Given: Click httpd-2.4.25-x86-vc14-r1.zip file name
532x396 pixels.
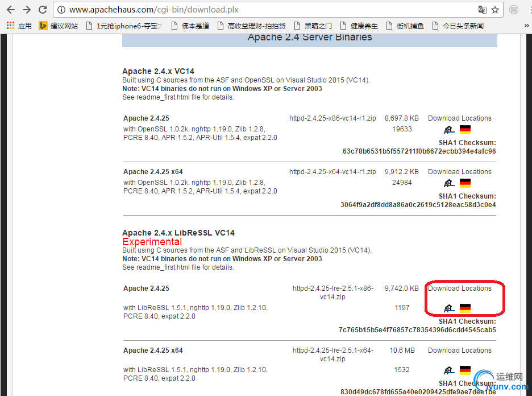Looking at the screenshot, I should coord(332,118).
